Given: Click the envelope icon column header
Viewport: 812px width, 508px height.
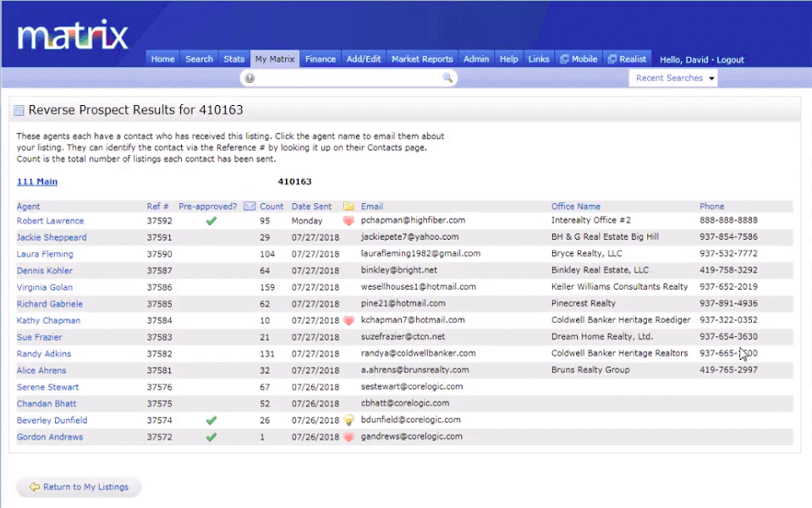Looking at the screenshot, I should point(250,207).
